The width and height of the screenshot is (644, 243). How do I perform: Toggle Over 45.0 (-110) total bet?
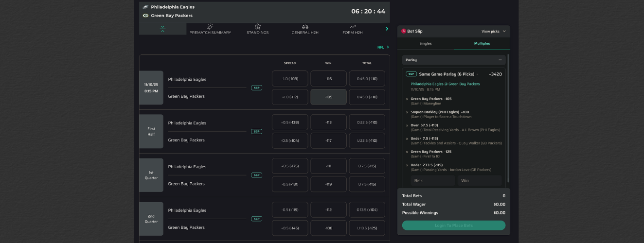point(367,79)
